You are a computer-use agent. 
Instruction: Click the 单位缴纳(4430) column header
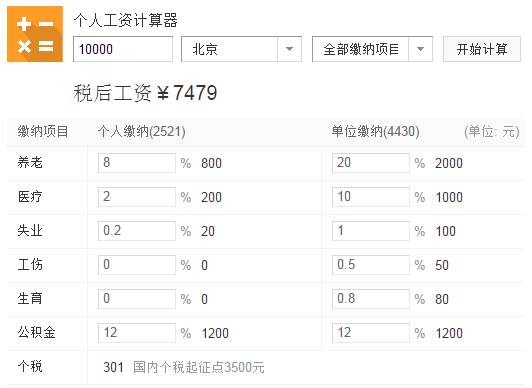376,132
